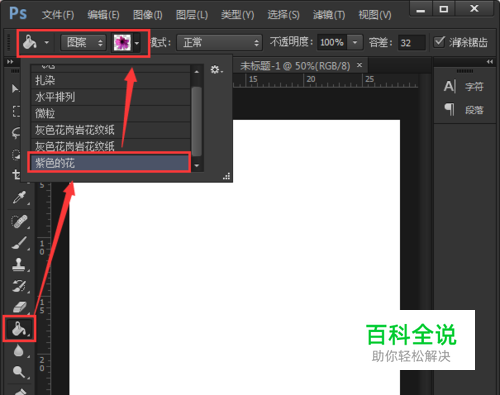This screenshot has height=395, width=500.
Task: Select the Brush tool
Action: point(19,243)
